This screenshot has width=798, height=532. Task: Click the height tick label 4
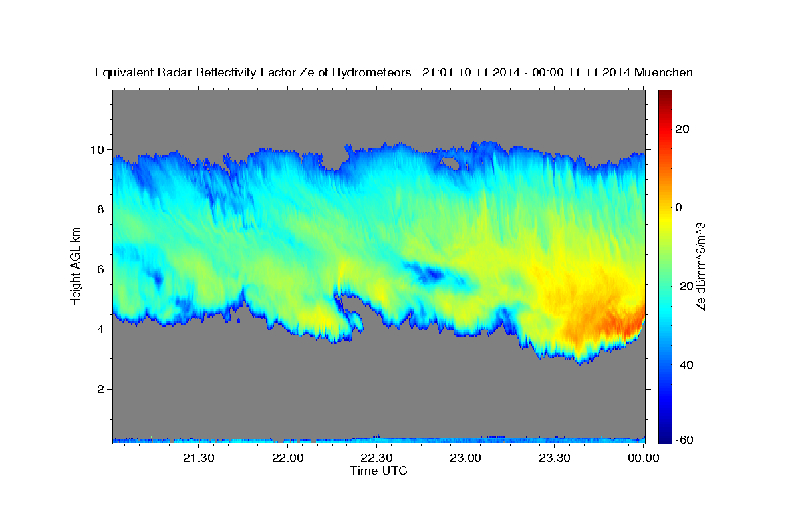click(x=102, y=329)
